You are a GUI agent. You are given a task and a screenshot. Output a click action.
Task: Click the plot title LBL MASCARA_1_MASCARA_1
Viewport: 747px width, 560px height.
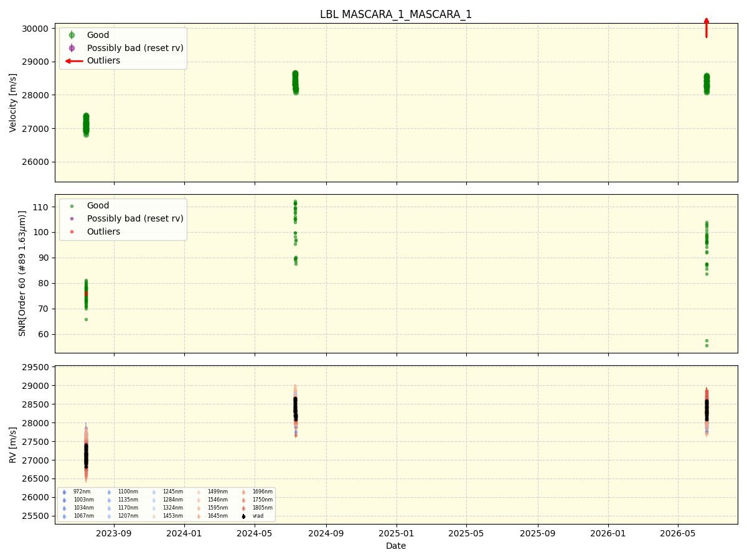[396, 14]
